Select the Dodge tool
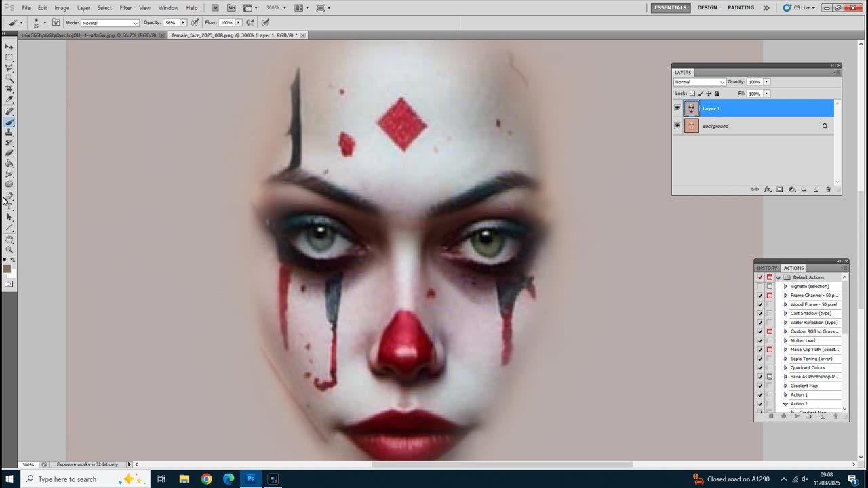The image size is (868, 488). [9, 183]
